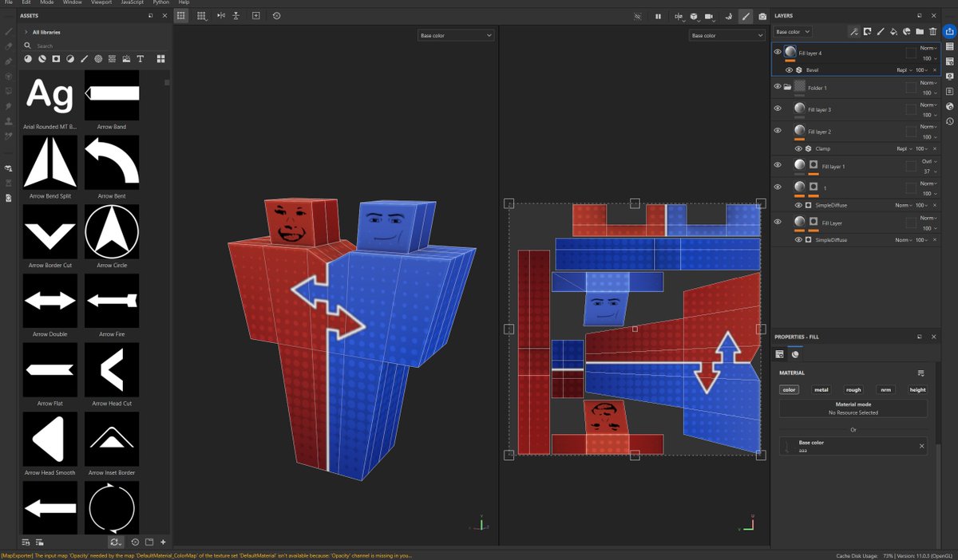Change blend mode of Fill layer 1 (Ovrl)

(928, 161)
